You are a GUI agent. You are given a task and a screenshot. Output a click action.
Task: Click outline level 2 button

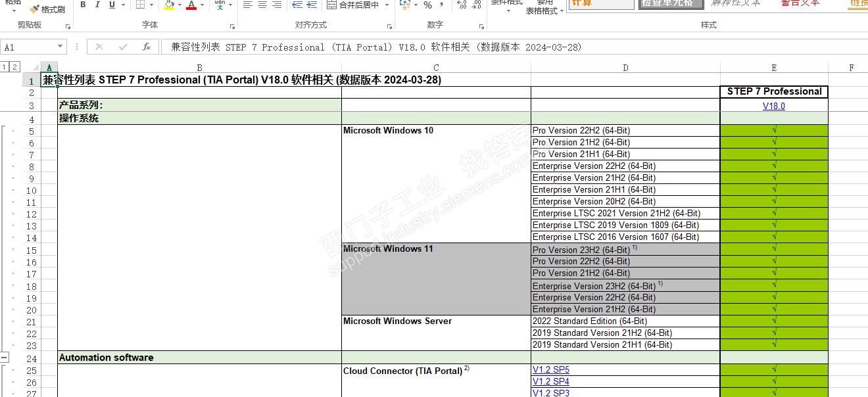tap(15, 67)
